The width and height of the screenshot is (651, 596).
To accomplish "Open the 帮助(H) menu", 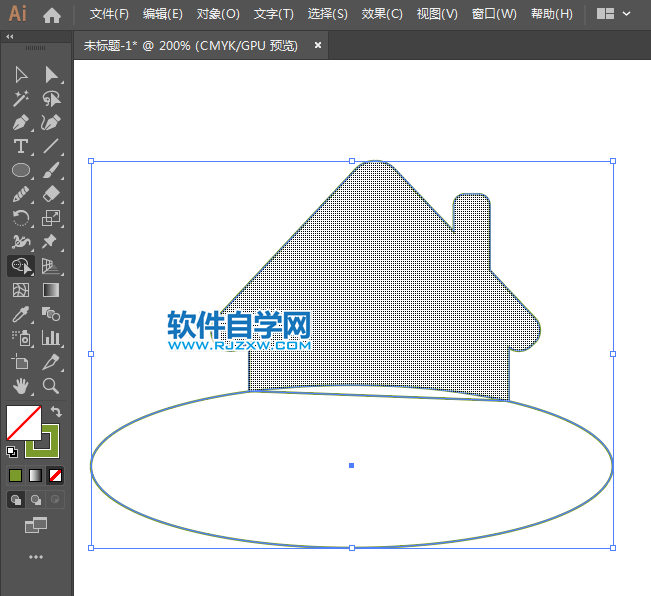I will tap(552, 14).
